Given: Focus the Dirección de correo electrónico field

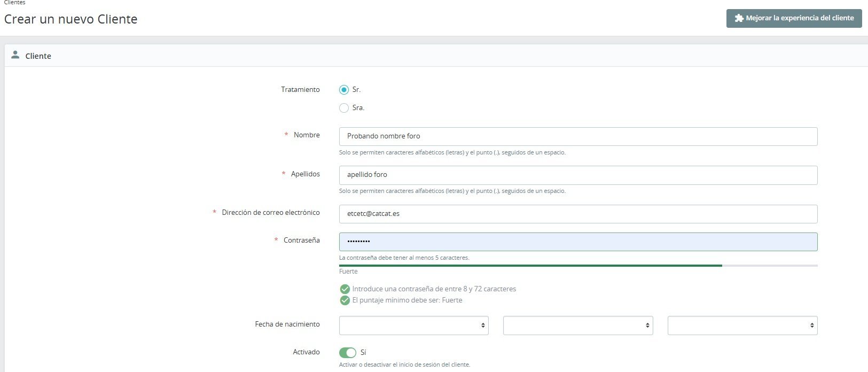Looking at the screenshot, I should point(578,214).
